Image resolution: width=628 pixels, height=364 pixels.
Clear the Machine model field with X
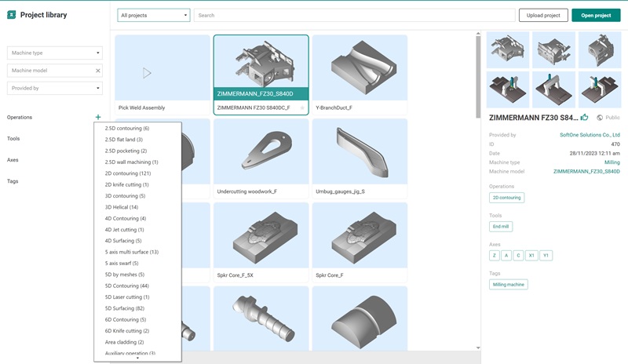[x=97, y=71]
